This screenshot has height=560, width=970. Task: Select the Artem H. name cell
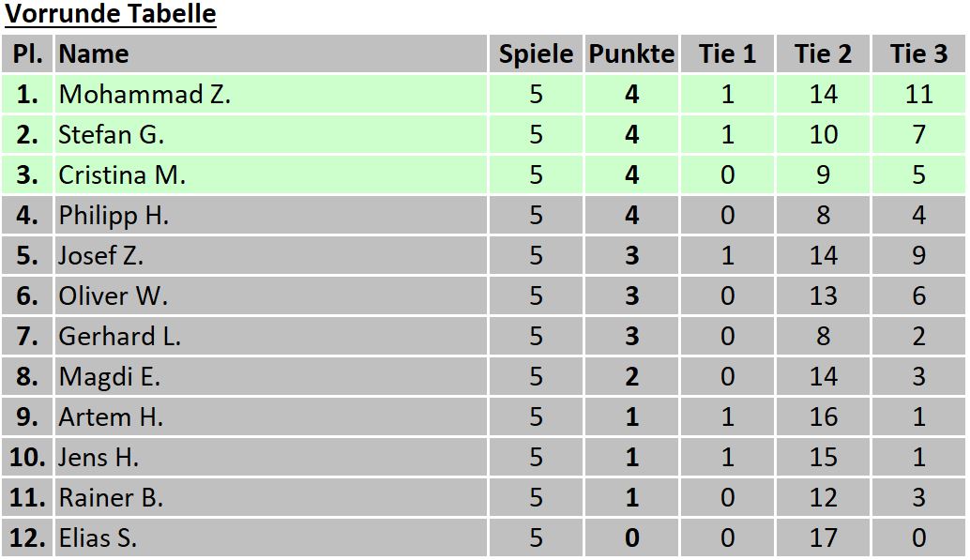tap(111, 417)
